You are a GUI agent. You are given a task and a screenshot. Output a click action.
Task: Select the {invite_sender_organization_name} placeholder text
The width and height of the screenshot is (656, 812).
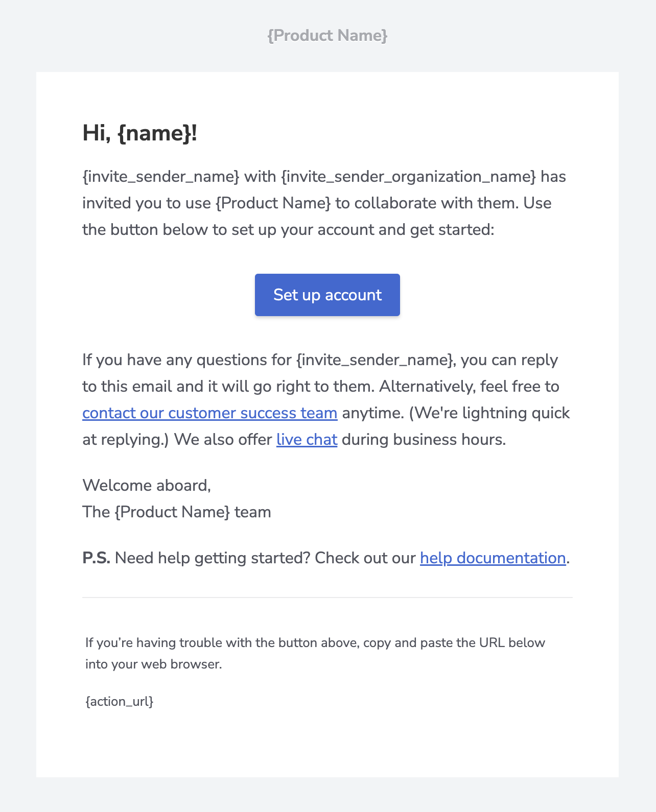pos(407,176)
